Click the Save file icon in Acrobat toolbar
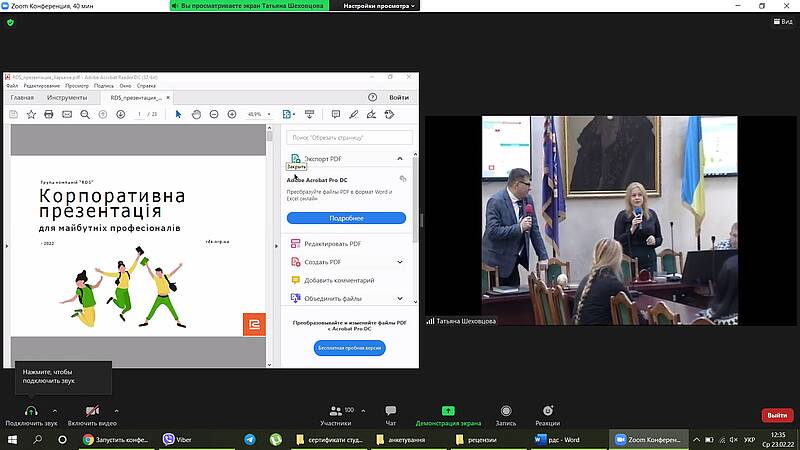800x450 pixels. [13, 114]
